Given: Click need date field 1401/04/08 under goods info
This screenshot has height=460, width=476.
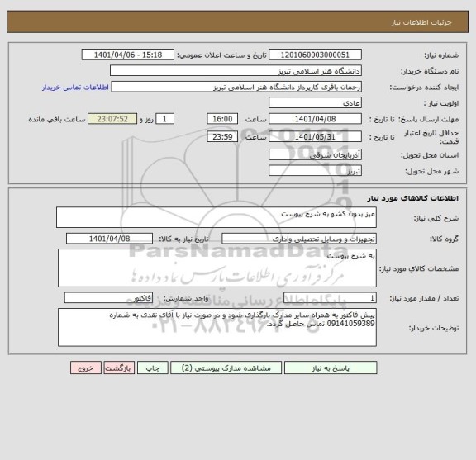Looking at the screenshot, I should point(109,239).
